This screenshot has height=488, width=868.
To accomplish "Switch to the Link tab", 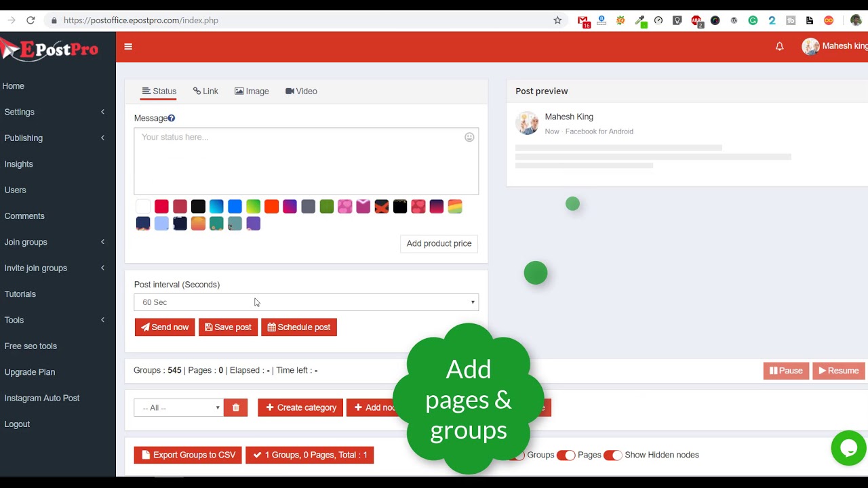I will pyautogui.click(x=205, y=91).
